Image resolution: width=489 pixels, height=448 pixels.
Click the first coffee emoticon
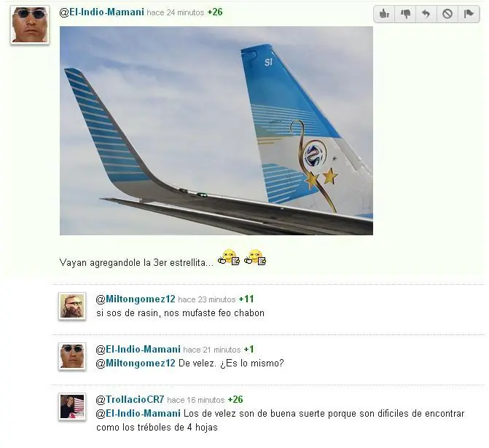click(229, 258)
